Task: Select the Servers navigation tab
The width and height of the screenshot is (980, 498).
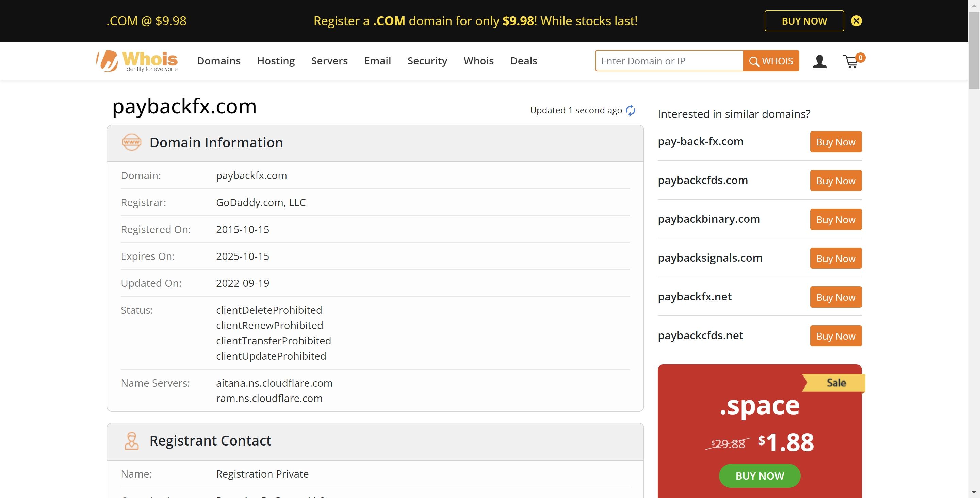Action: (x=329, y=60)
